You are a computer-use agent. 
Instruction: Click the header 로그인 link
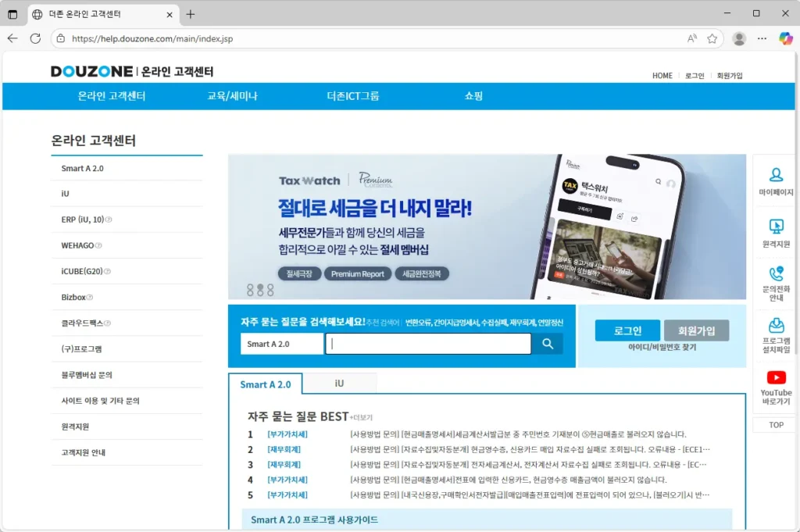pyautogui.click(x=695, y=76)
